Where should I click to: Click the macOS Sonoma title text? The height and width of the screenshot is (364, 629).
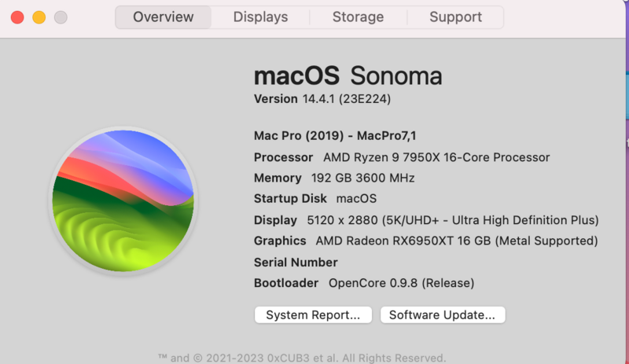pyautogui.click(x=348, y=76)
